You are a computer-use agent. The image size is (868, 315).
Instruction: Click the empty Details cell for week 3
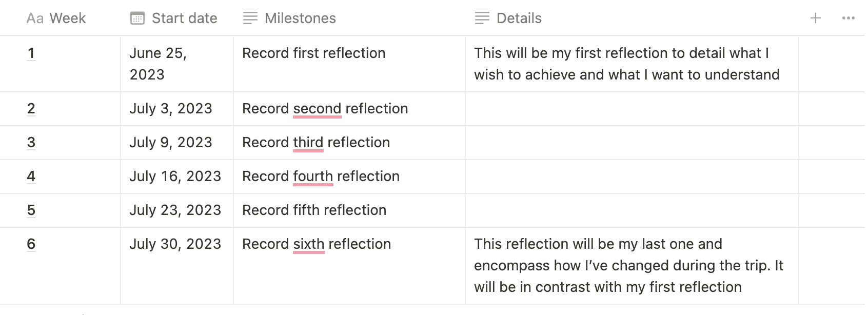631,143
